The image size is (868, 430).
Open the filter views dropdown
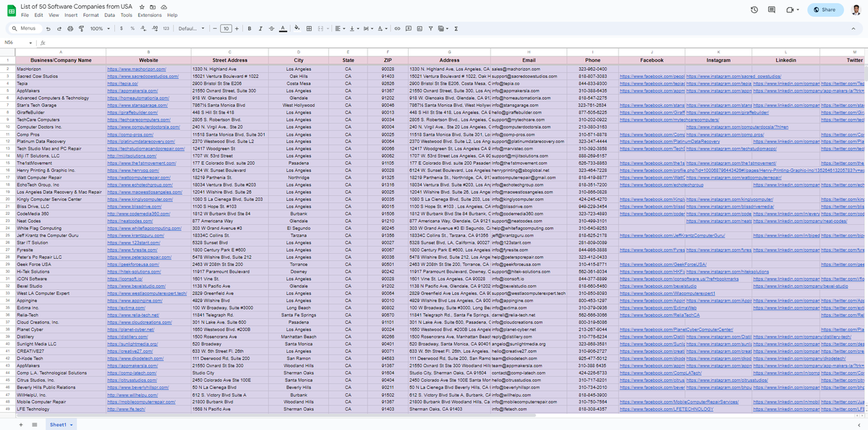pos(442,28)
